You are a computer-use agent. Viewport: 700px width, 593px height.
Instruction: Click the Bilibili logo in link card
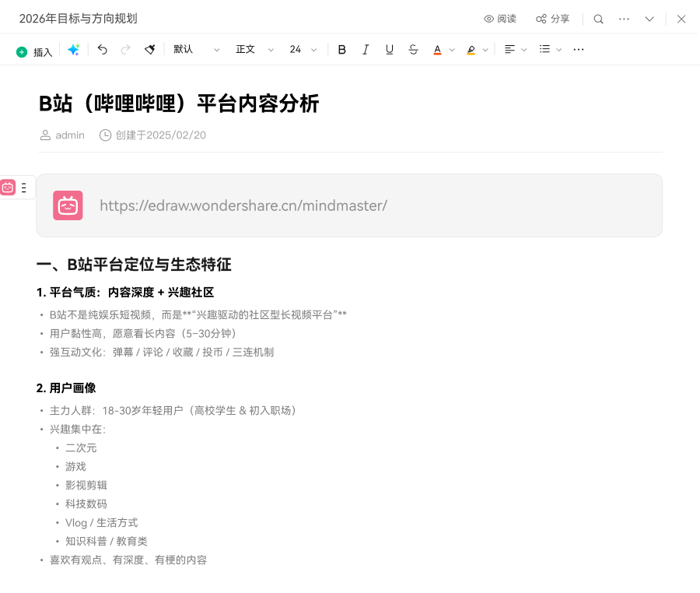(68, 205)
